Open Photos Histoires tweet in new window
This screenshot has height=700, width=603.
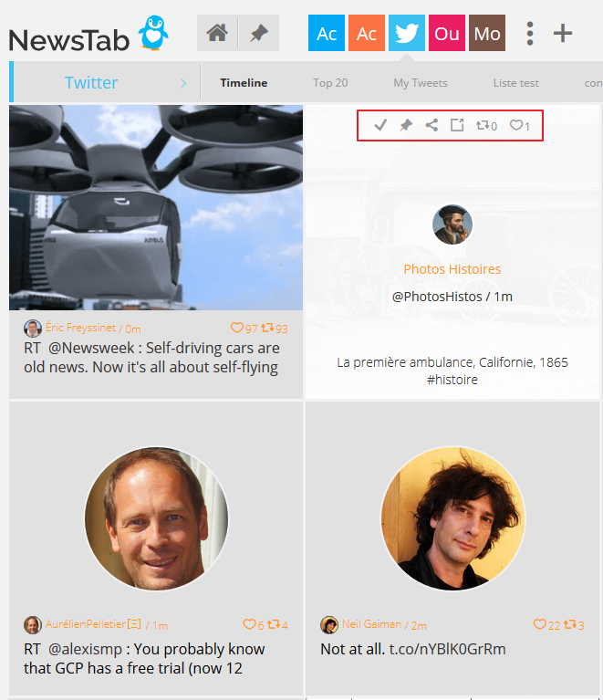pos(457,125)
